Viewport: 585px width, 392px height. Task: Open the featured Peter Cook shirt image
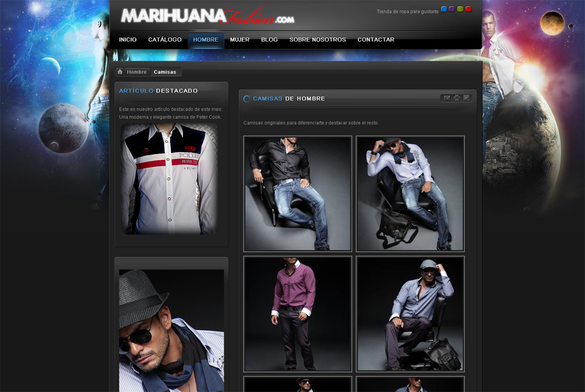(169, 179)
